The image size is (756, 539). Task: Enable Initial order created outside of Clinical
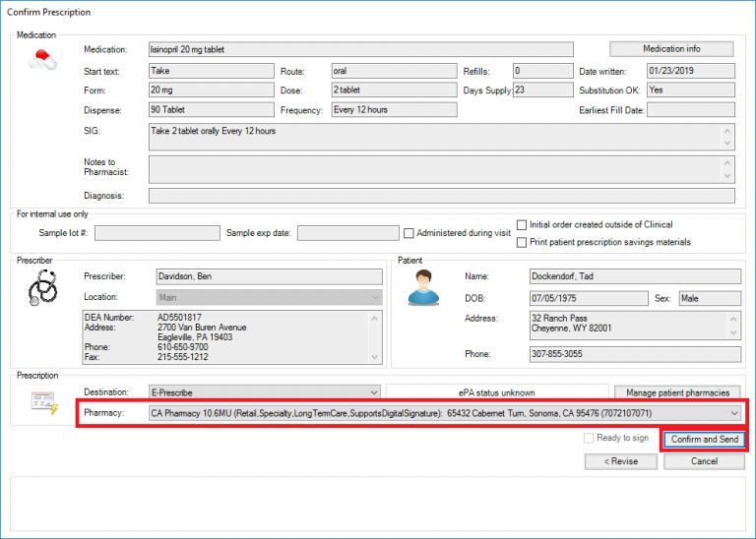522,224
